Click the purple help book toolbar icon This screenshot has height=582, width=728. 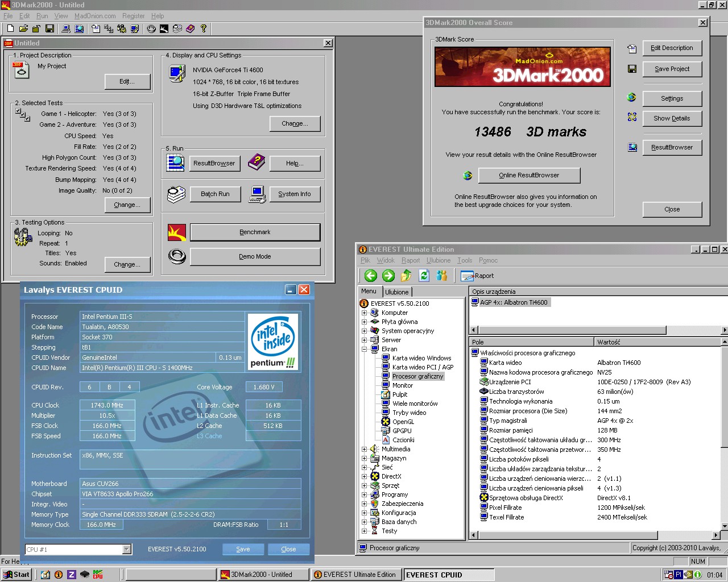(191, 28)
